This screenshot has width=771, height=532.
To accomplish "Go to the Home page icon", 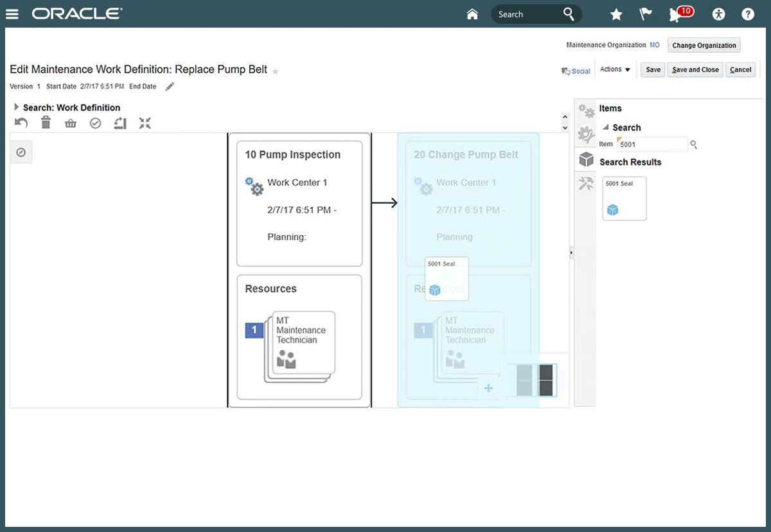I will click(472, 14).
